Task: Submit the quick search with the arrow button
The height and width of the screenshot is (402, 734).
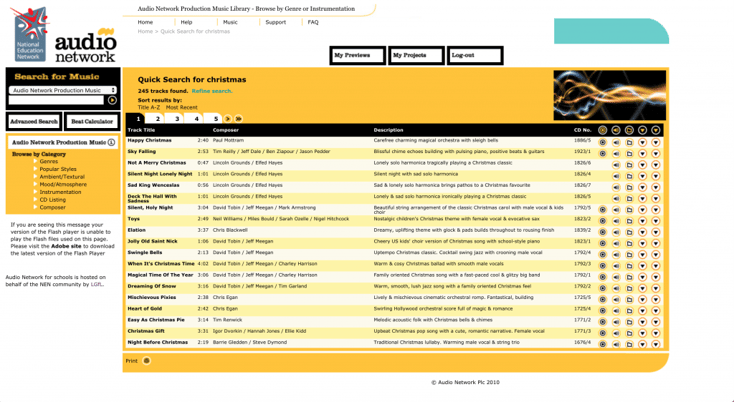Action: click(112, 100)
